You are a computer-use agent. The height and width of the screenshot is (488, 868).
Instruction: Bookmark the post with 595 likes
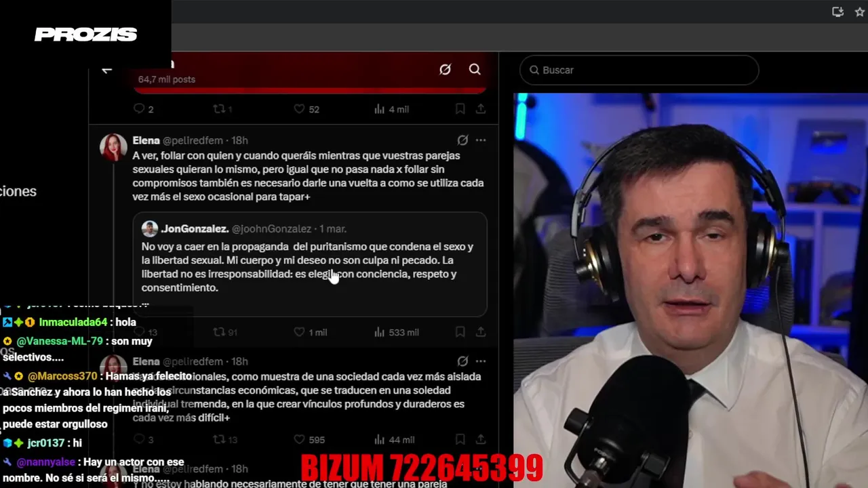pos(460,439)
